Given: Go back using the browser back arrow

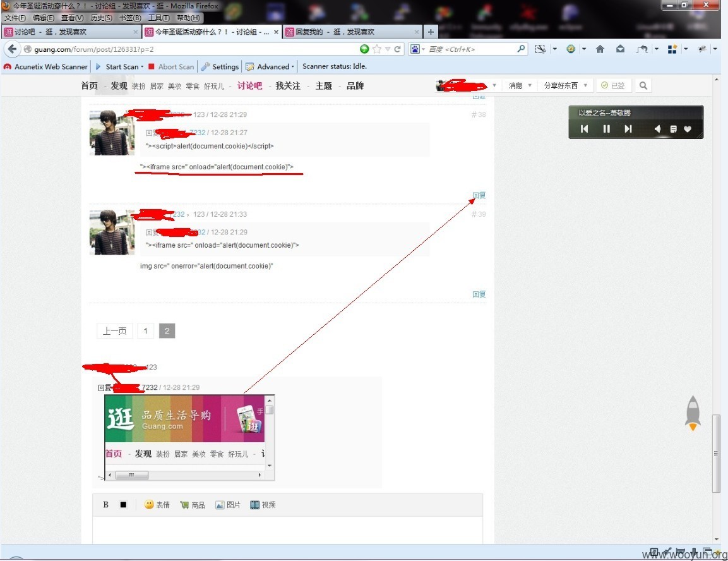Looking at the screenshot, I should (x=12, y=49).
